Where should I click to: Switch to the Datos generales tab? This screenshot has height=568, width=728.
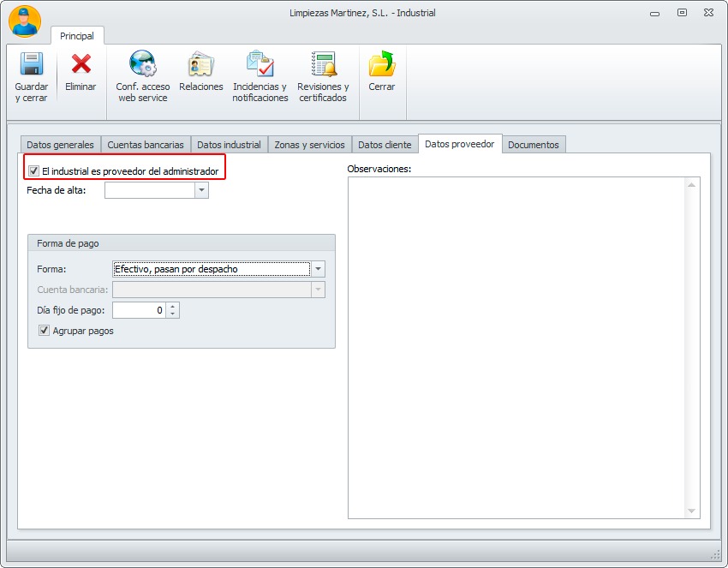(60, 145)
